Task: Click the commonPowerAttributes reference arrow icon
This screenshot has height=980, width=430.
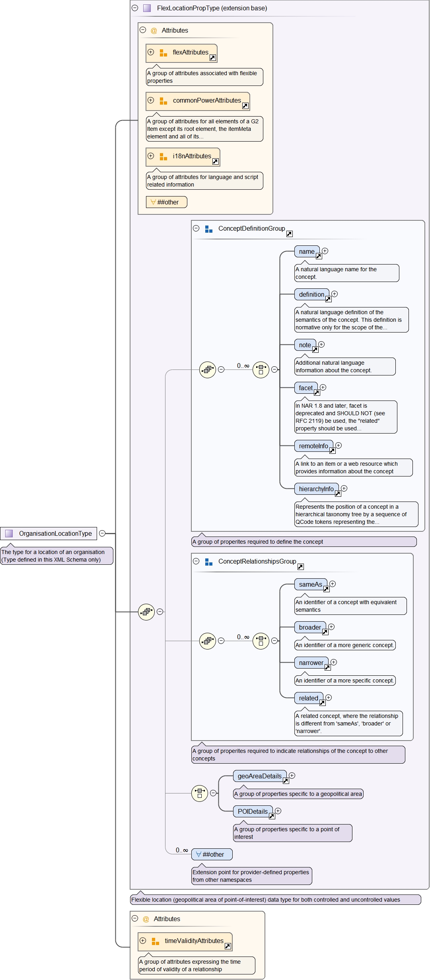Action: (x=245, y=106)
